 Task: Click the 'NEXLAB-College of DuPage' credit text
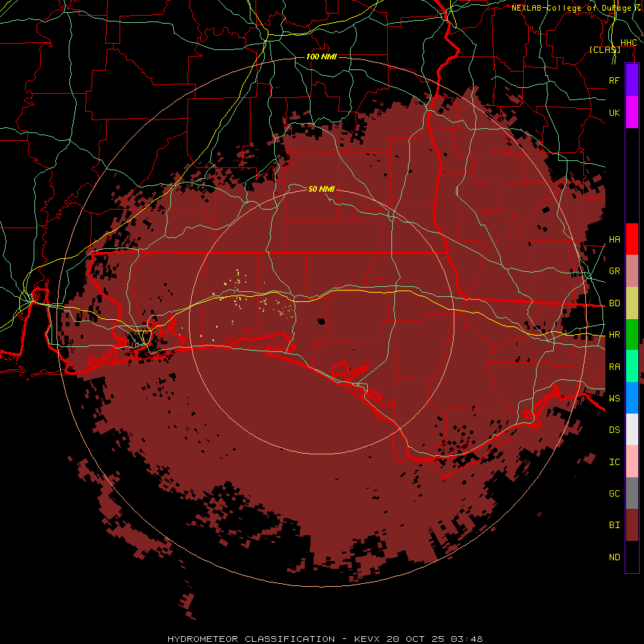tap(571, 8)
